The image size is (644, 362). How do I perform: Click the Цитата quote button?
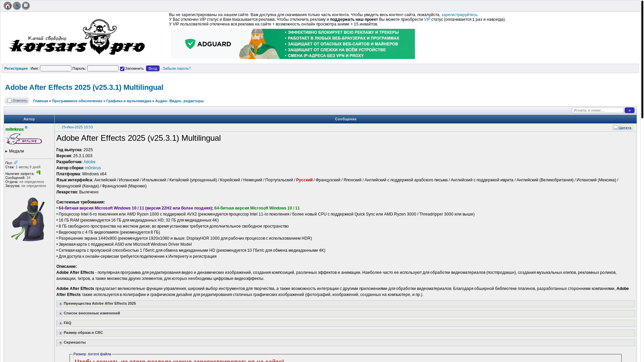tap(623, 128)
